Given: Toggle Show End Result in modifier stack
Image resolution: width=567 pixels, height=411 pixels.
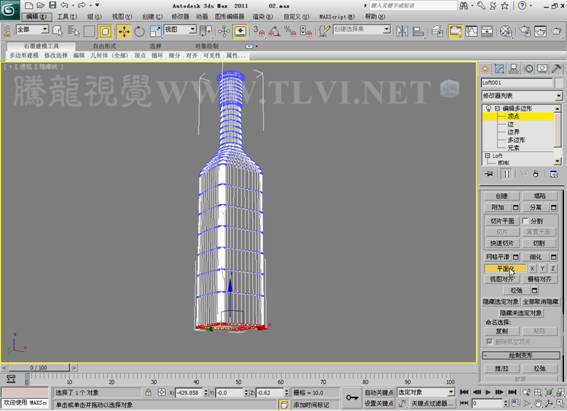Looking at the screenshot, I should (507, 174).
